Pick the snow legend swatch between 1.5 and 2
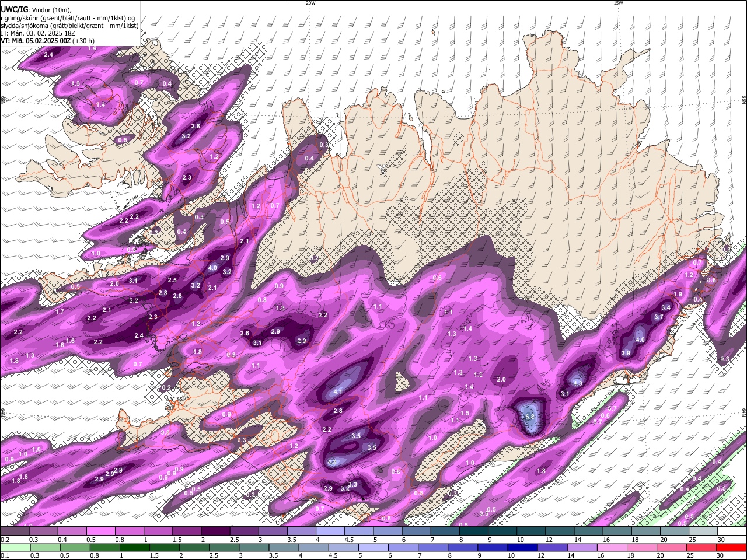This screenshot has width=747, height=560. coord(186,531)
